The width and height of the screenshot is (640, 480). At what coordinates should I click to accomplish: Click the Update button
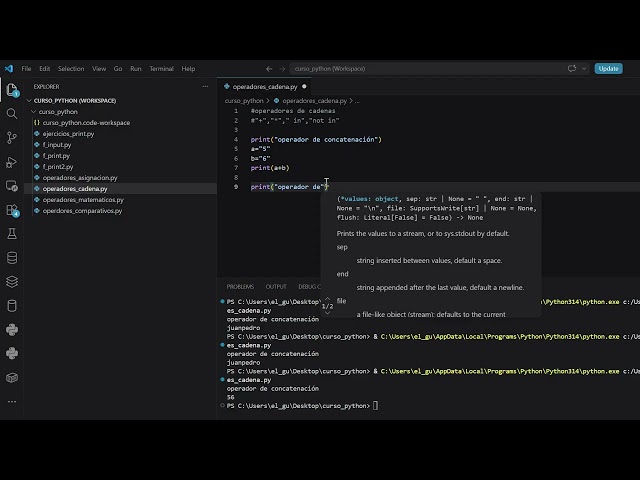point(608,69)
